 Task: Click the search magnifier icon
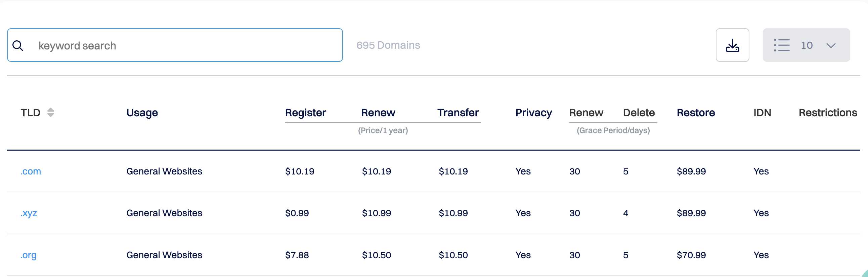tap(18, 45)
